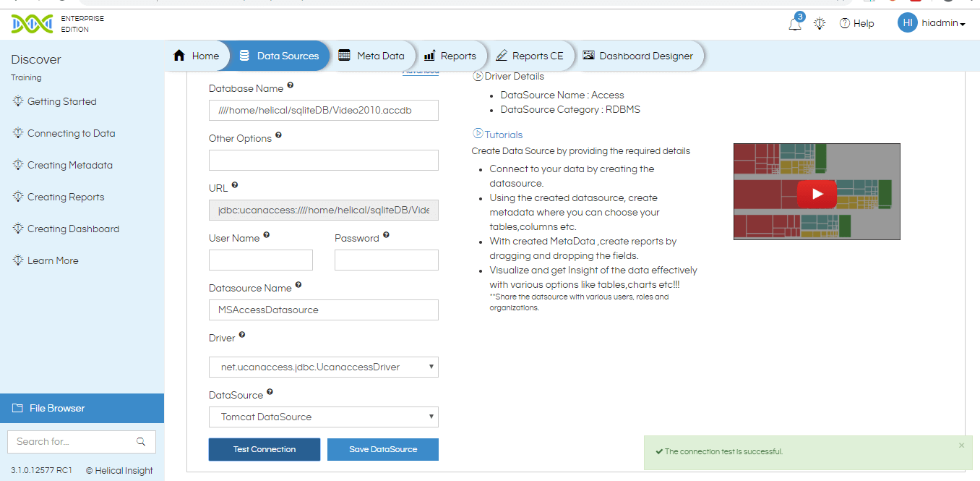
Task: Click the Password input field
Action: tap(387, 260)
